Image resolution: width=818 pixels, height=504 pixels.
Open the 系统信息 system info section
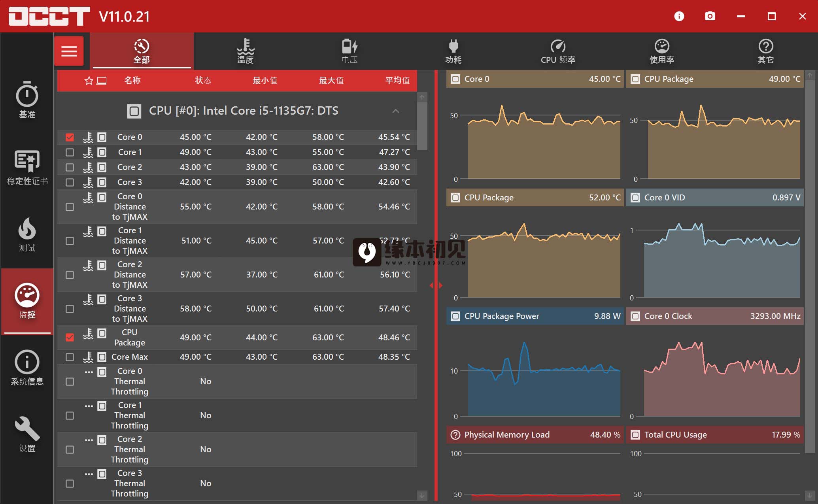[27, 368]
